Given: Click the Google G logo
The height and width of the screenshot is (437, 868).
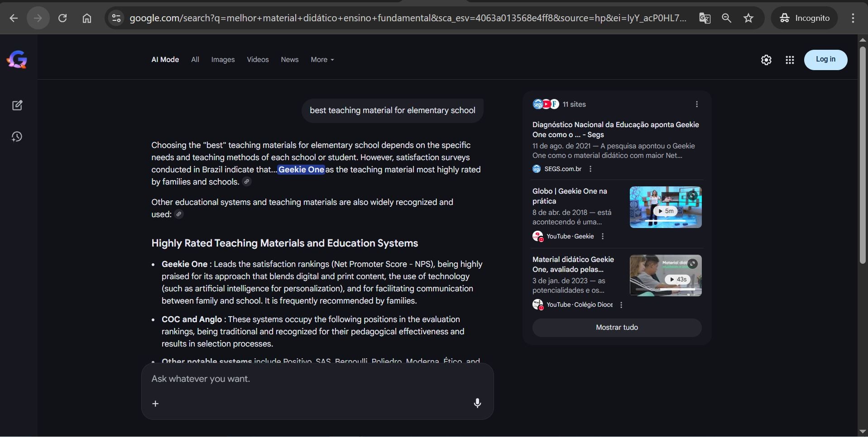Looking at the screenshot, I should tap(17, 60).
